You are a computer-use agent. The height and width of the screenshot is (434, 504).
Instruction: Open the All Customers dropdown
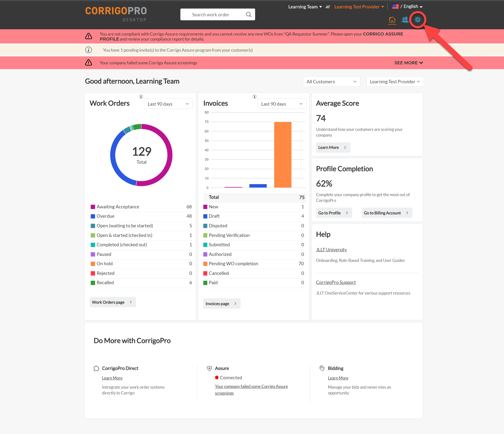[x=331, y=82]
